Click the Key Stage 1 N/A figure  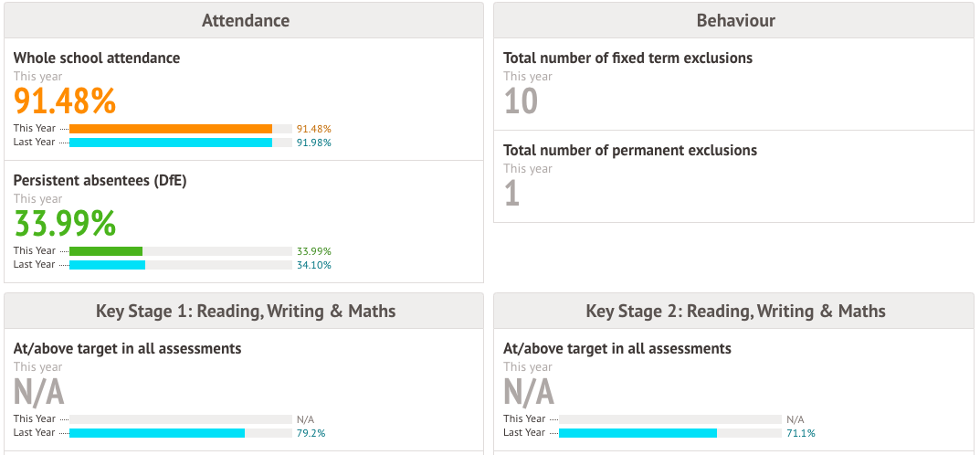click(x=38, y=391)
